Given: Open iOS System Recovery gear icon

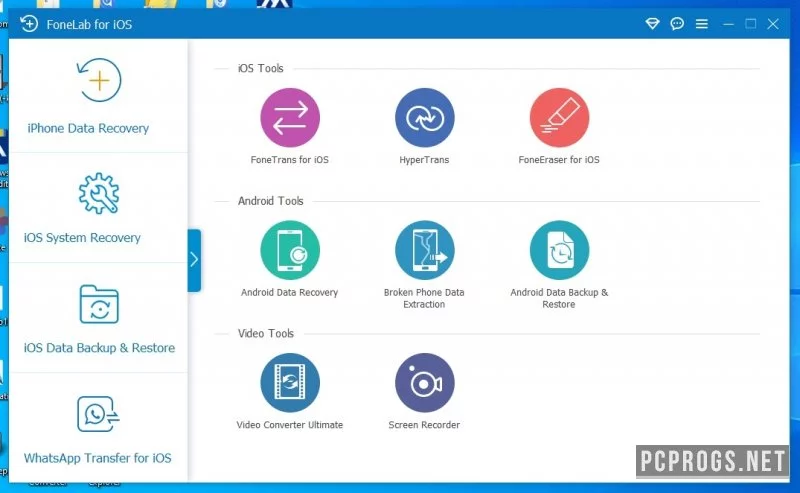Looking at the screenshot, I should point(99,193).
